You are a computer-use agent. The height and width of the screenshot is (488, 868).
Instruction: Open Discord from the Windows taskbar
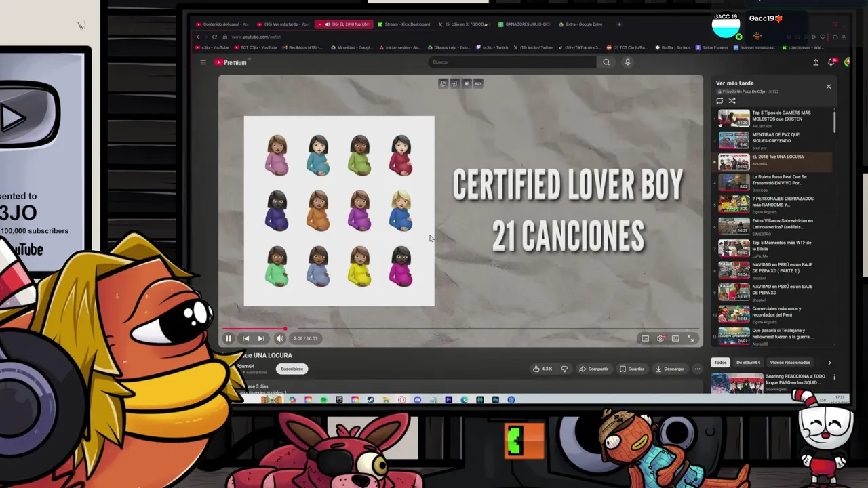coord(417,400)
